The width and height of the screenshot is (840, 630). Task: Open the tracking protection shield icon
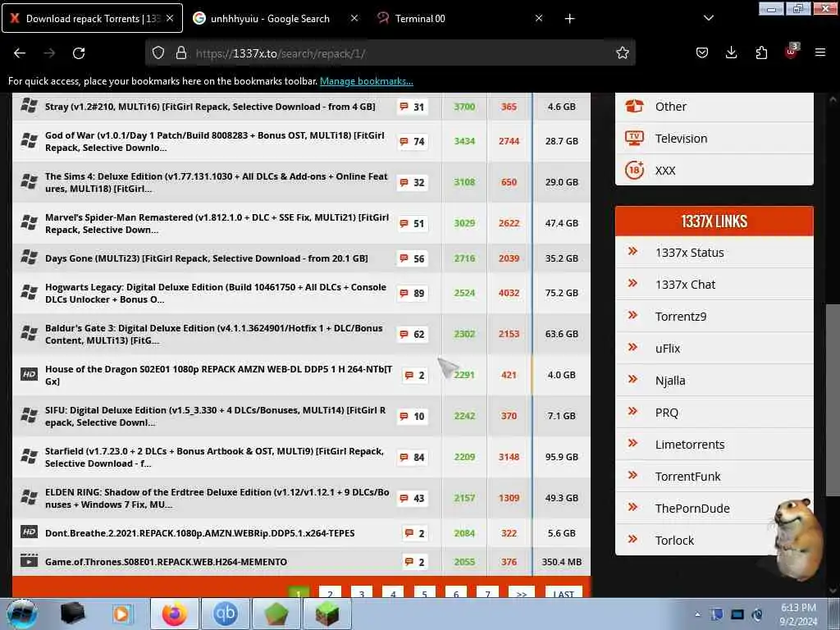[158, 52]
